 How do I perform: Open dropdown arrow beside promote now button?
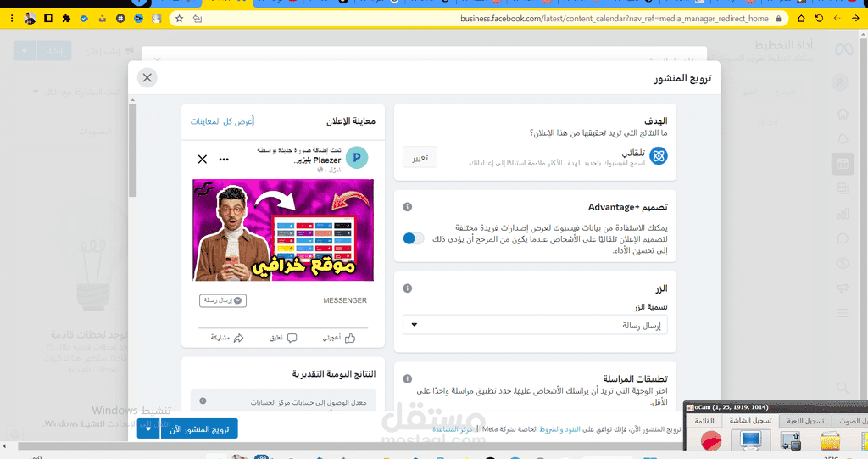pos(148,428)
